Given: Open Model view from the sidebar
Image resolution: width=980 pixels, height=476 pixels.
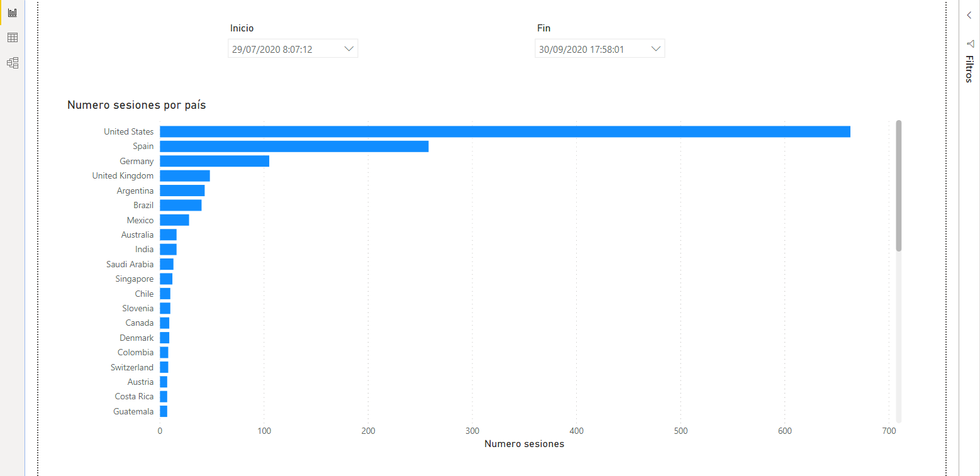Looking at the screenshot, I should (12, 62).
